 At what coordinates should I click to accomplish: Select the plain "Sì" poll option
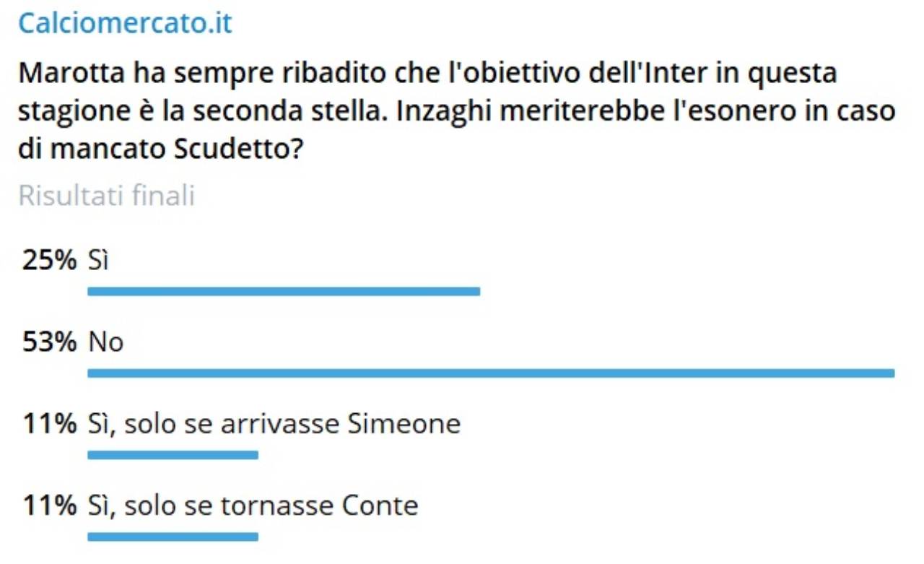(98, 260)
